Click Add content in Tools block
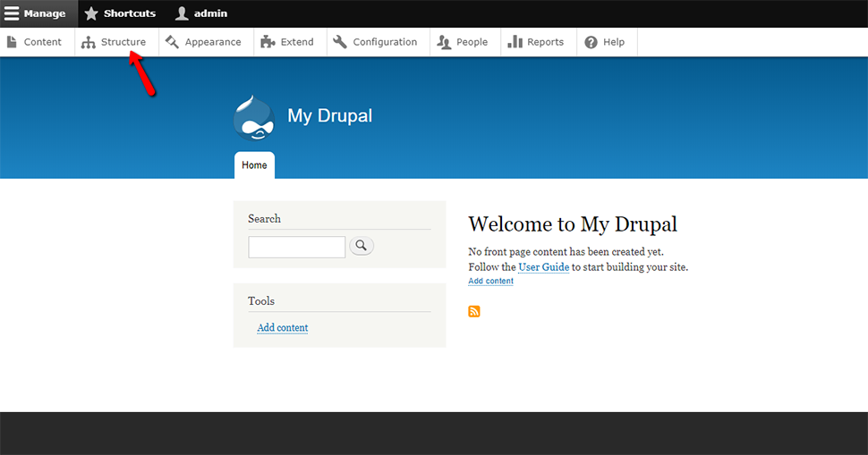This screenshot has width=868, height=455. coord(282,327)
